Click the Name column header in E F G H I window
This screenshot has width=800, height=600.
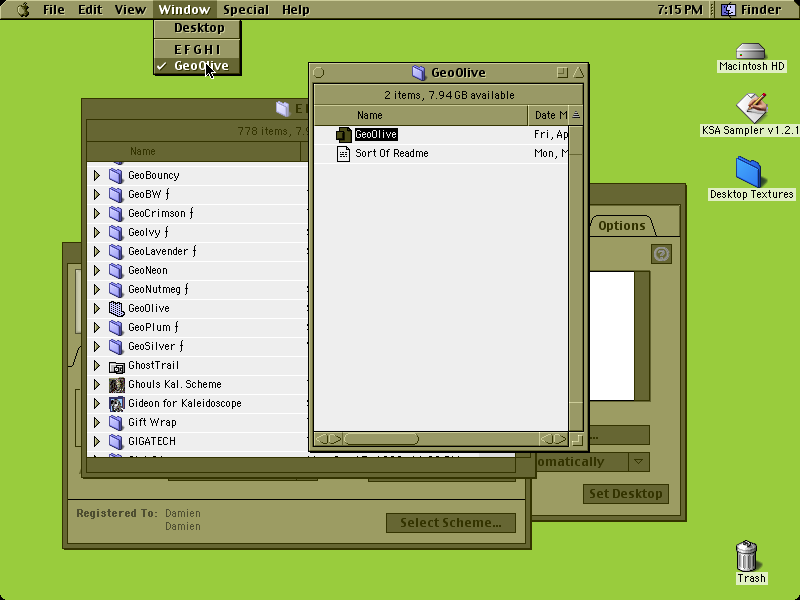(194, 152)
